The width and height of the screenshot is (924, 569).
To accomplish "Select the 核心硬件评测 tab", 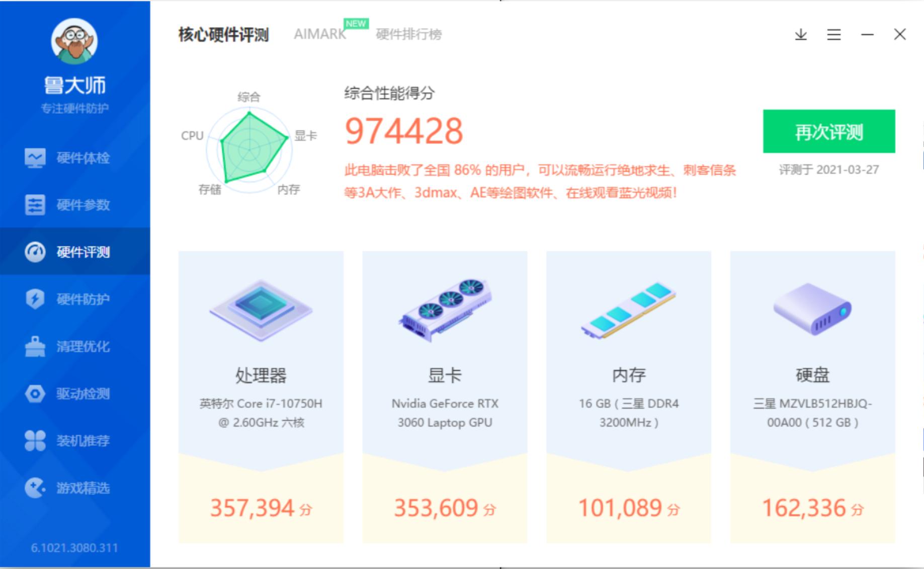I will pos(223,34).
